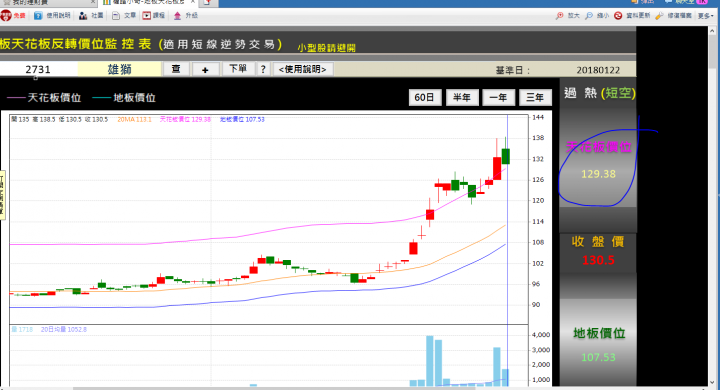The image size is (720, 390).
Task: Select the 60日 range button
Action: (424, 97)
